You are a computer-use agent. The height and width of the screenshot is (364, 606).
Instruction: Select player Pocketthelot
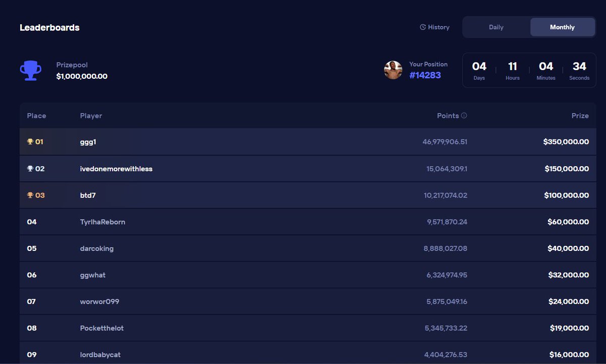tap(102, 328)
